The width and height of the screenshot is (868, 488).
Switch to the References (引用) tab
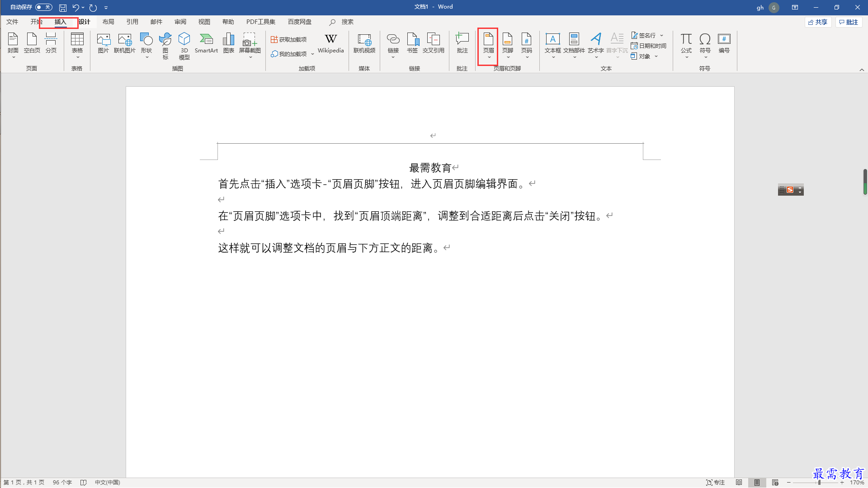click(x=132, y=22)
